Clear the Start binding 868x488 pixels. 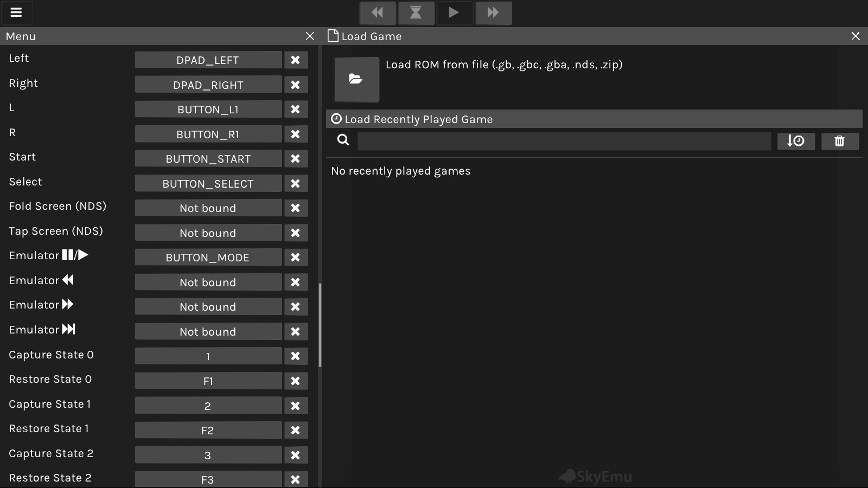(296, 159)
